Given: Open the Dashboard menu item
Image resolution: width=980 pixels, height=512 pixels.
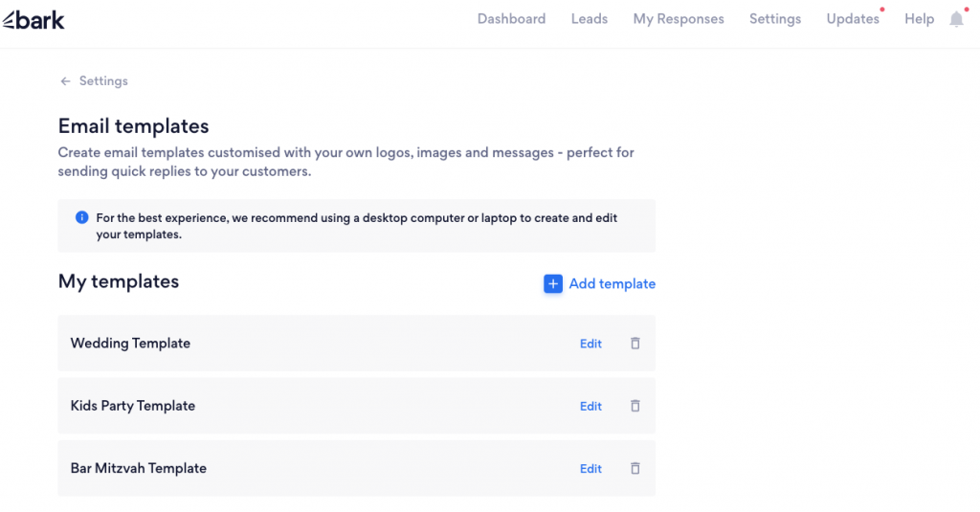Looking at the screenshot, I should click(x=511, y=19).
